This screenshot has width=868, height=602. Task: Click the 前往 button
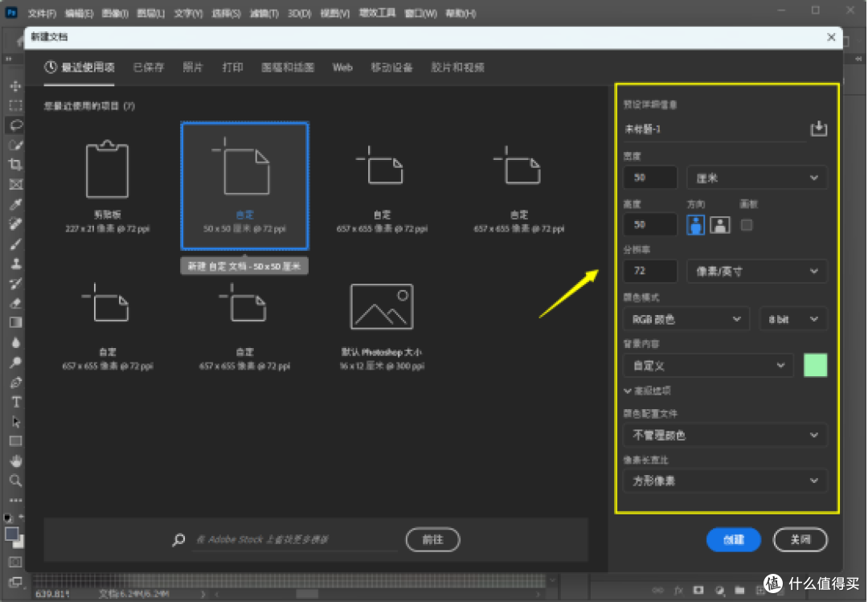pos(432,539)
